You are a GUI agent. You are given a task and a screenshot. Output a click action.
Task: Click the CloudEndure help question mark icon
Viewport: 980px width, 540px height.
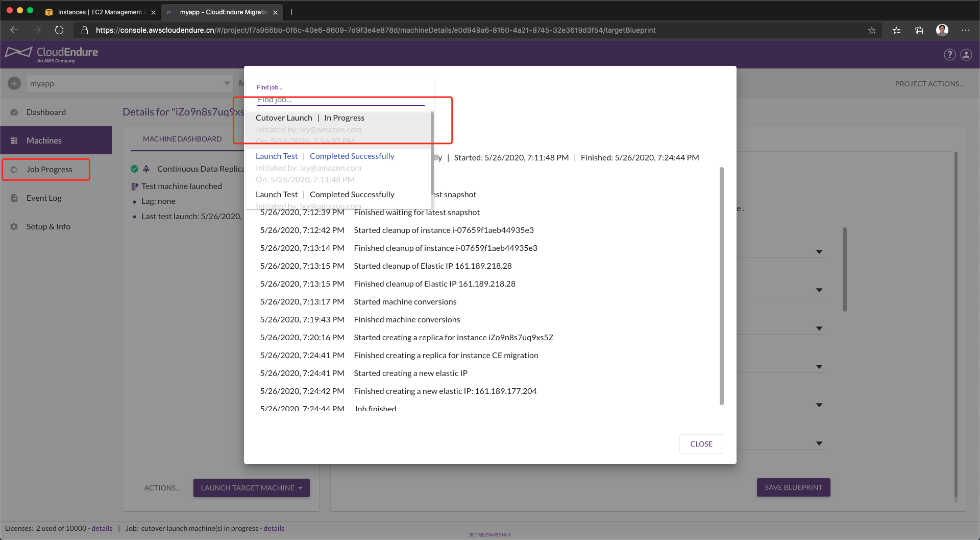pyautogui.click(x=949, y=55)
